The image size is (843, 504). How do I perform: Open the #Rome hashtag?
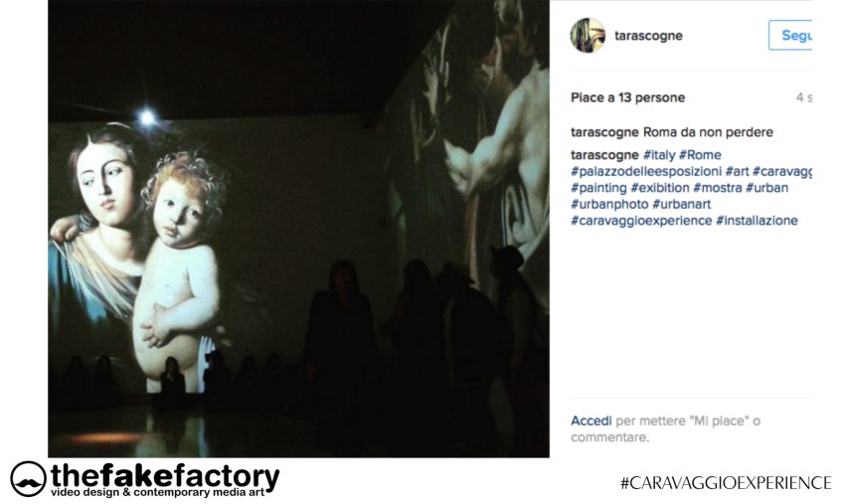coord(700,155)
